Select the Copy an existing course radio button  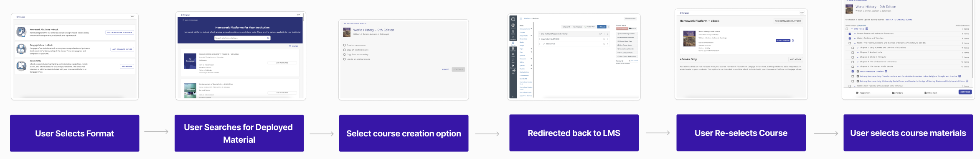(x=345, y=50)
